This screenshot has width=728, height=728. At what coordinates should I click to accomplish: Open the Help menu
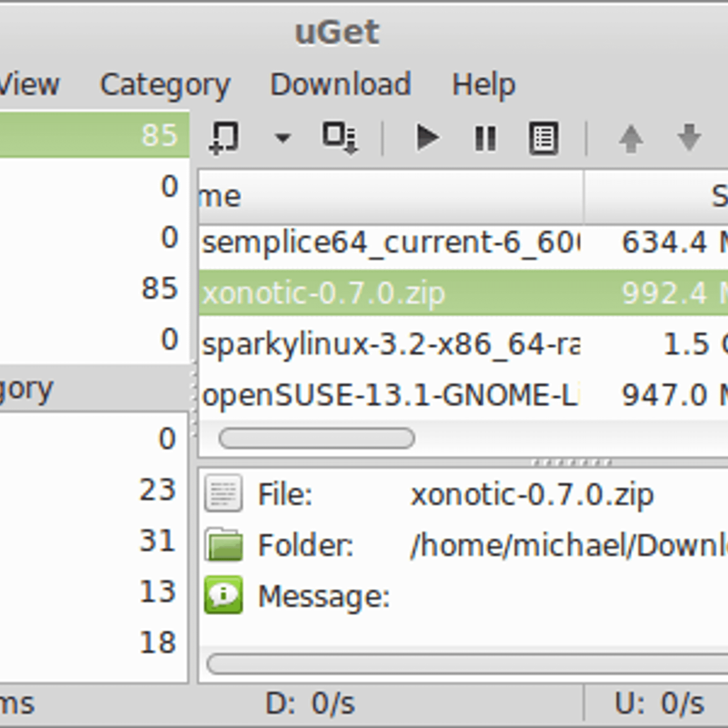tap(483, 85)
